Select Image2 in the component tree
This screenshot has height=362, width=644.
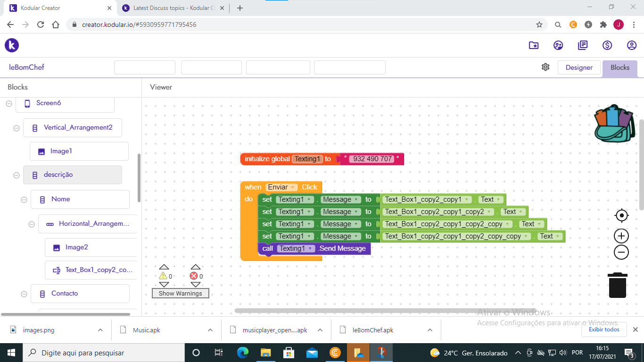point(91,247)
